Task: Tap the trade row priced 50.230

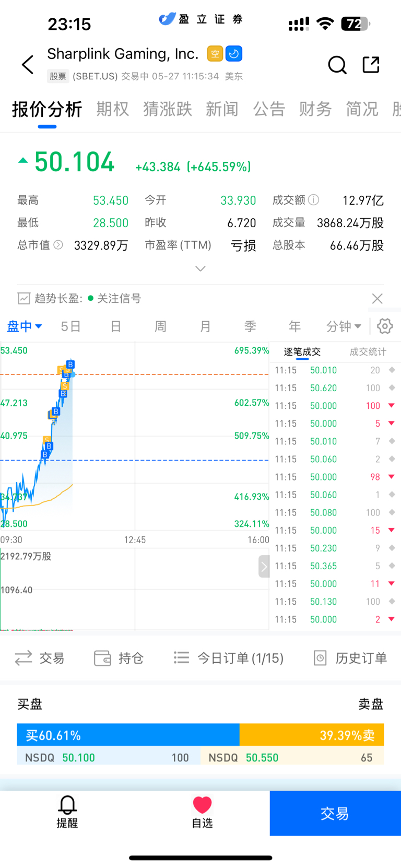Action: pos(335,548)
